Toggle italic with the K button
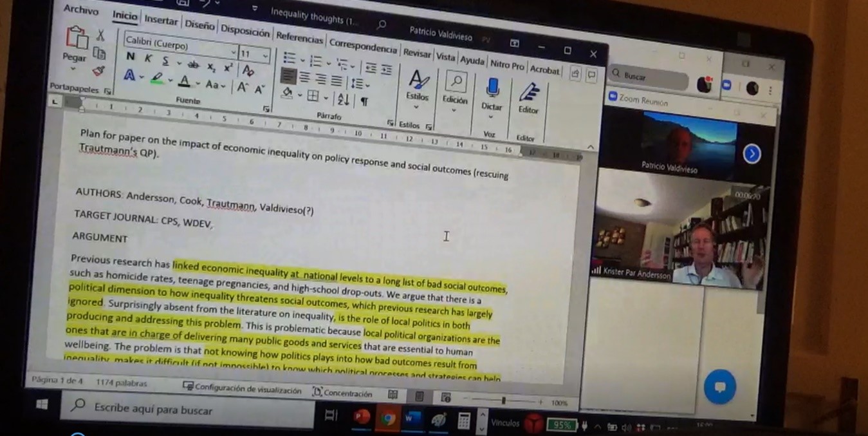The width and height of the screenshot is (868, 436). tap(148, 59)
